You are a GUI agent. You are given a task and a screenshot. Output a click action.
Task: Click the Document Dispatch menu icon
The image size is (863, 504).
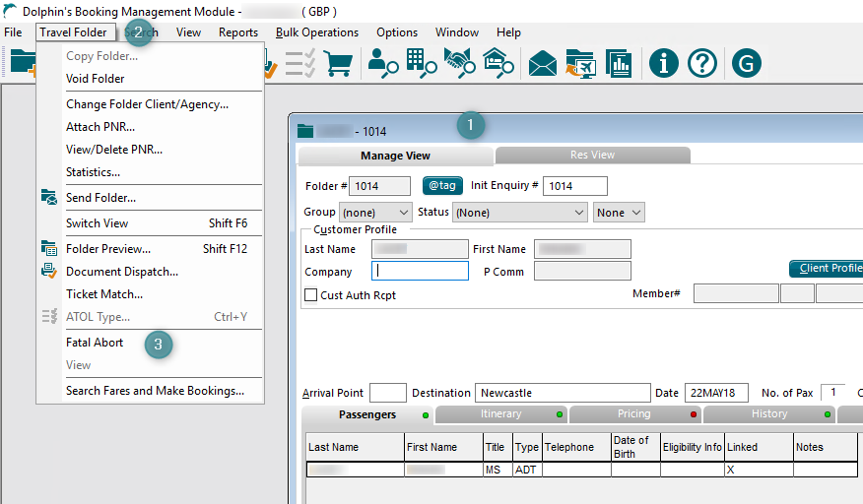(49, 271)
